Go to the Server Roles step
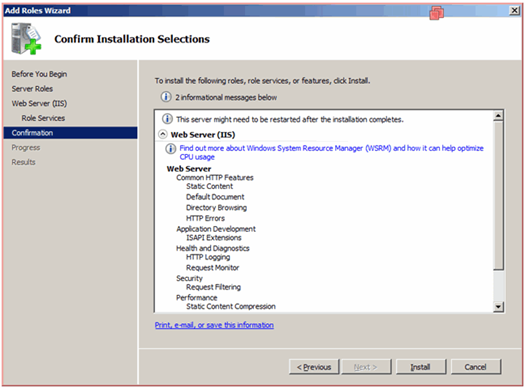 click(x=32, y=89)
